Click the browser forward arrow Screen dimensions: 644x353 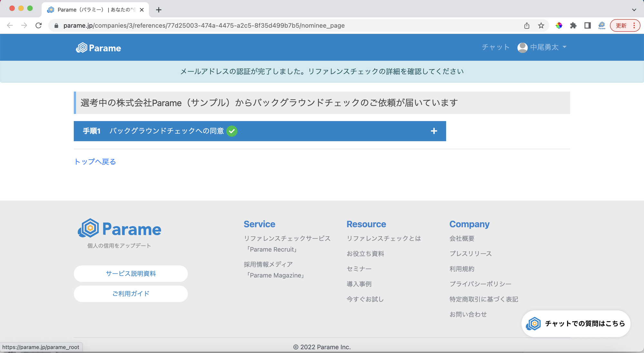point(24,25)
